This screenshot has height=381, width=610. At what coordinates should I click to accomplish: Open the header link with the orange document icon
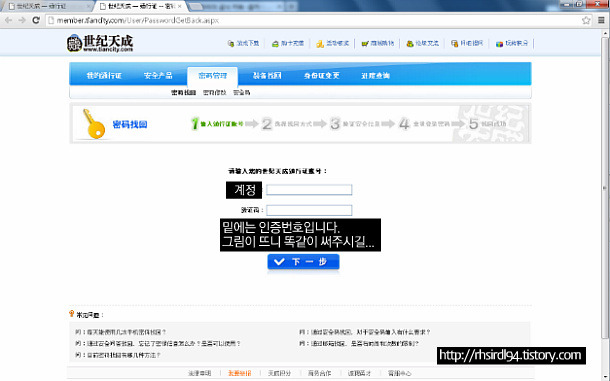coord(467,43)
